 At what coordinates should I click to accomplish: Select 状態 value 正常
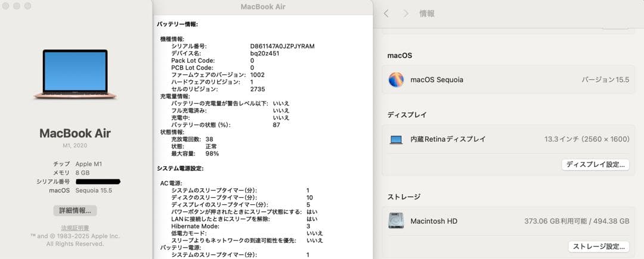211,146
